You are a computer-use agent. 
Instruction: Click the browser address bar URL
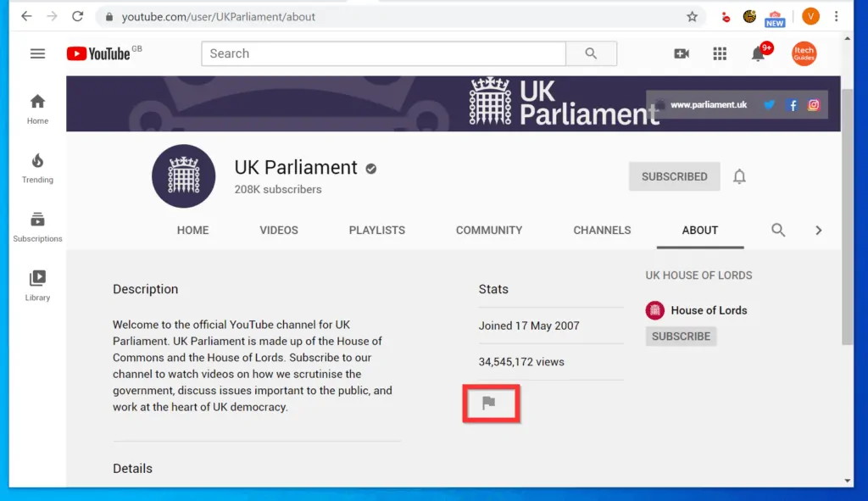219,17
